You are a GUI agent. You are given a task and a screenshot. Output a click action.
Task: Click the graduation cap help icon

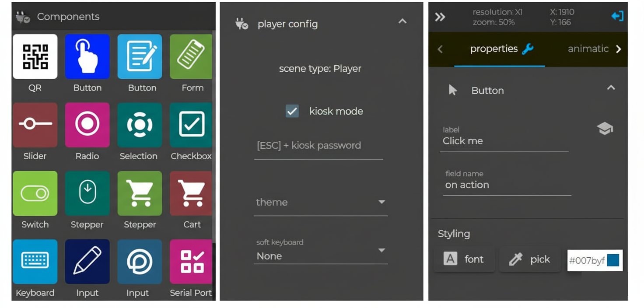(x=605, y=129)
